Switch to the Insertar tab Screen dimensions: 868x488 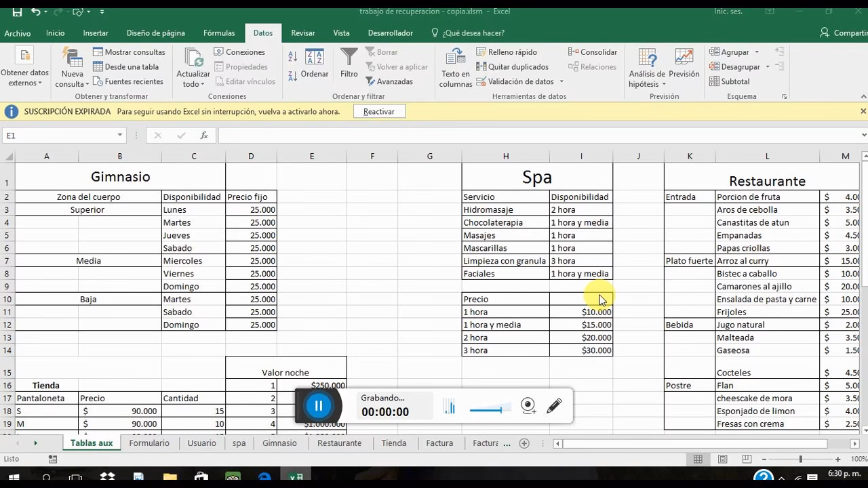pos(96,33)
